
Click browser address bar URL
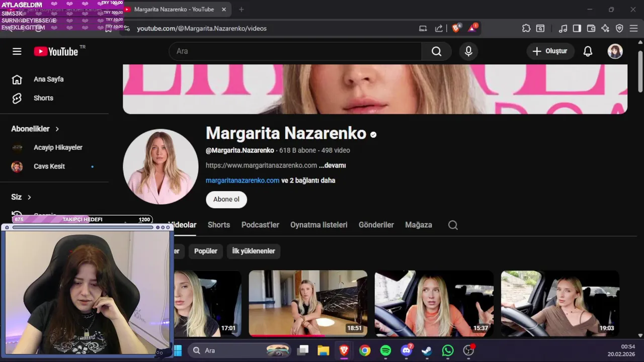[202, 29]
